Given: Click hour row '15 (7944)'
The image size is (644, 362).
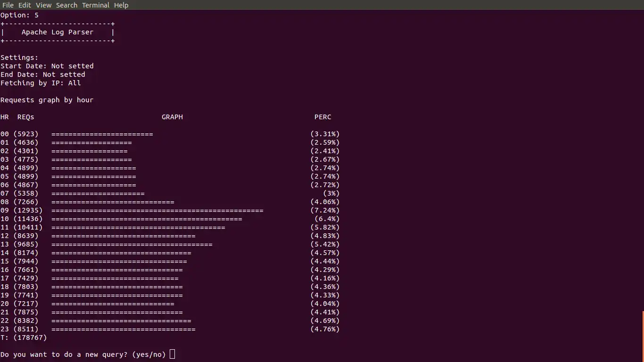Looking at the screenshot, I should (170, 261).
